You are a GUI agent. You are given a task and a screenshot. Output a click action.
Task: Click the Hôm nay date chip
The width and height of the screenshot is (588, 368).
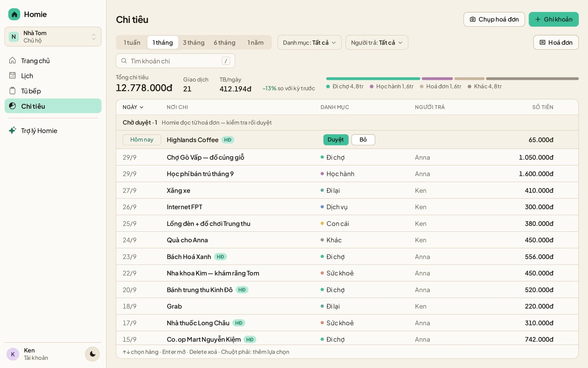pos(142,140)
